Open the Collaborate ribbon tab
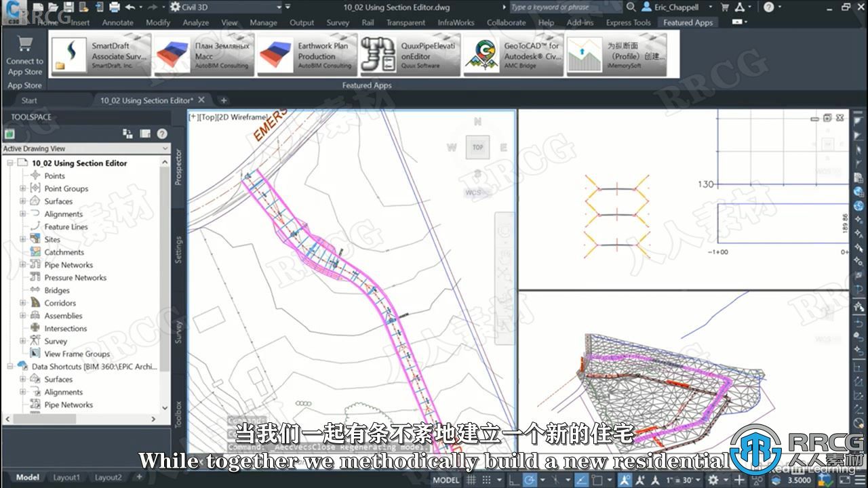 click(506, 22)
